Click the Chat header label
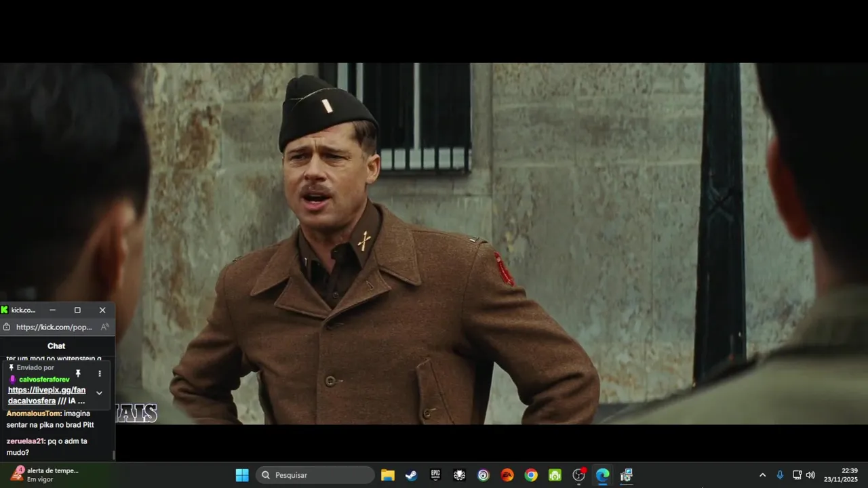Screen dimensions: 868x488 (x=56, y=346)
